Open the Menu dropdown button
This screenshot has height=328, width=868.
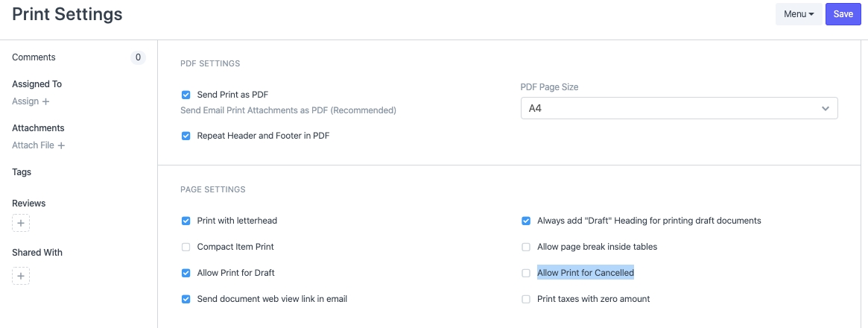pos(798,14)
